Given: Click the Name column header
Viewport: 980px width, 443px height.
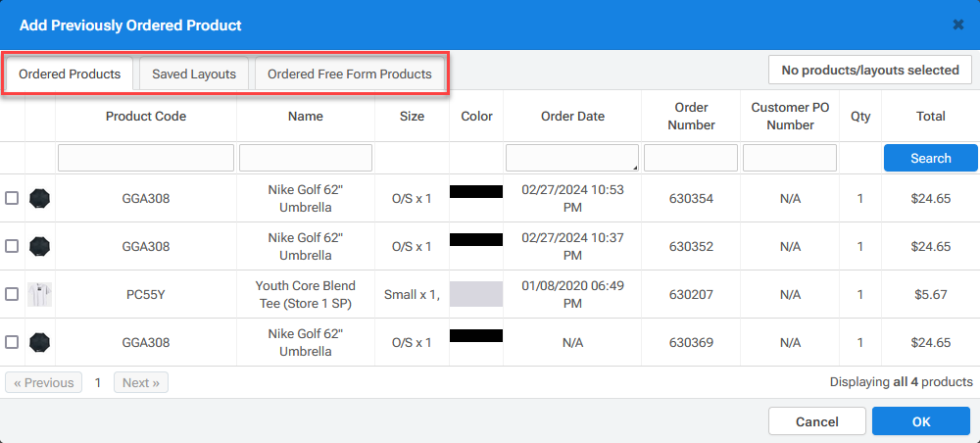Looking at the screenshot, I should [x=306, y=117].
